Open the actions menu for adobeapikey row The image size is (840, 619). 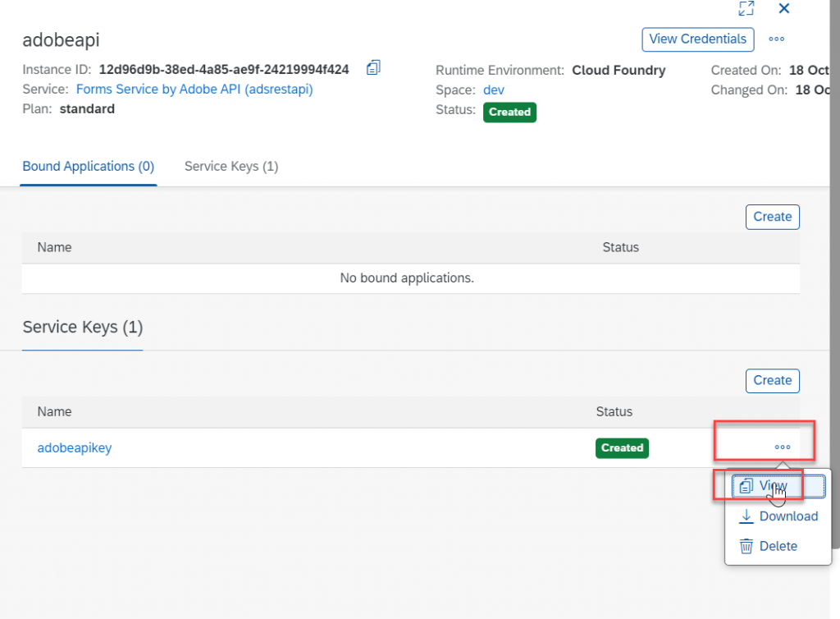click(x=782, y=447)
